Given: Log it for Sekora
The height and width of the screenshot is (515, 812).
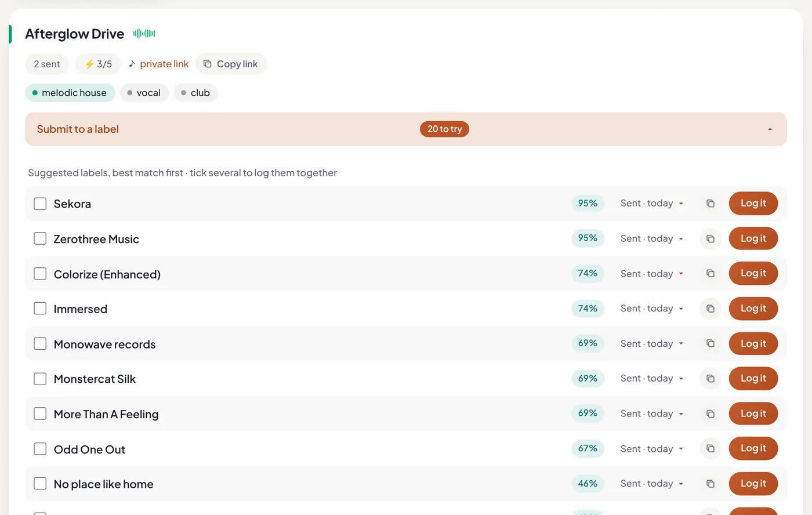Looking at the screenshot, I should point(753,204).
